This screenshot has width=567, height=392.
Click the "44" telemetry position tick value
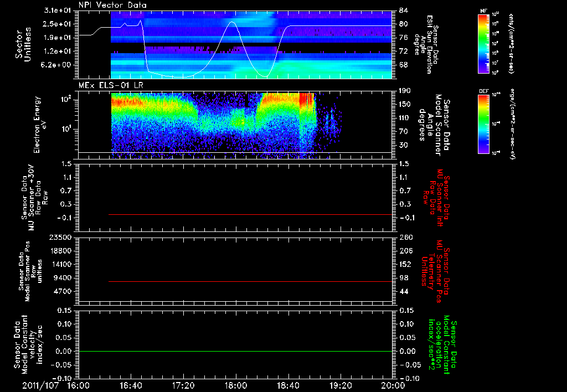tap(404, 291)
